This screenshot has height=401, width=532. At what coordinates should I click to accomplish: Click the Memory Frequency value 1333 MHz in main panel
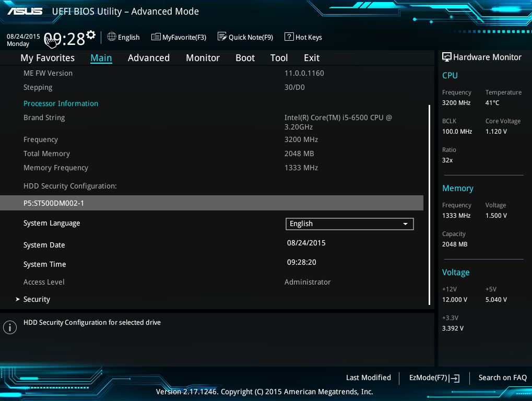(x=301, y=168)
